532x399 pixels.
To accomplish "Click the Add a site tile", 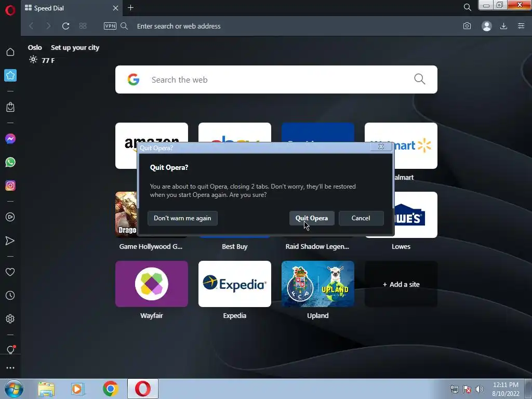I will (401, 284).
